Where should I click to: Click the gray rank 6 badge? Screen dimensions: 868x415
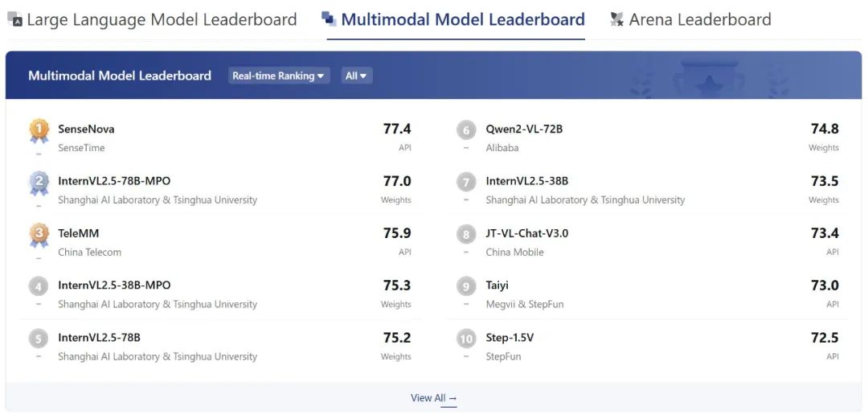[466, 129]
